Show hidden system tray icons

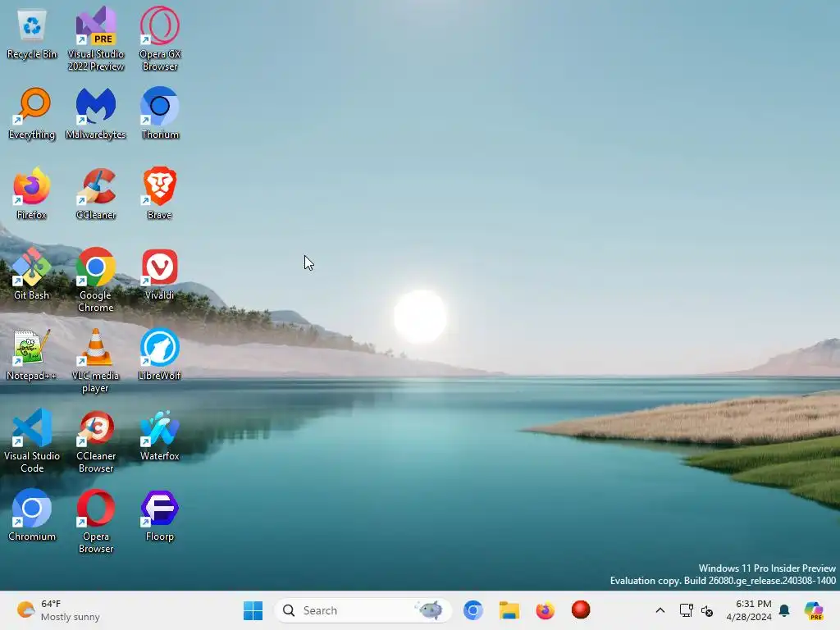coord(660,610)
